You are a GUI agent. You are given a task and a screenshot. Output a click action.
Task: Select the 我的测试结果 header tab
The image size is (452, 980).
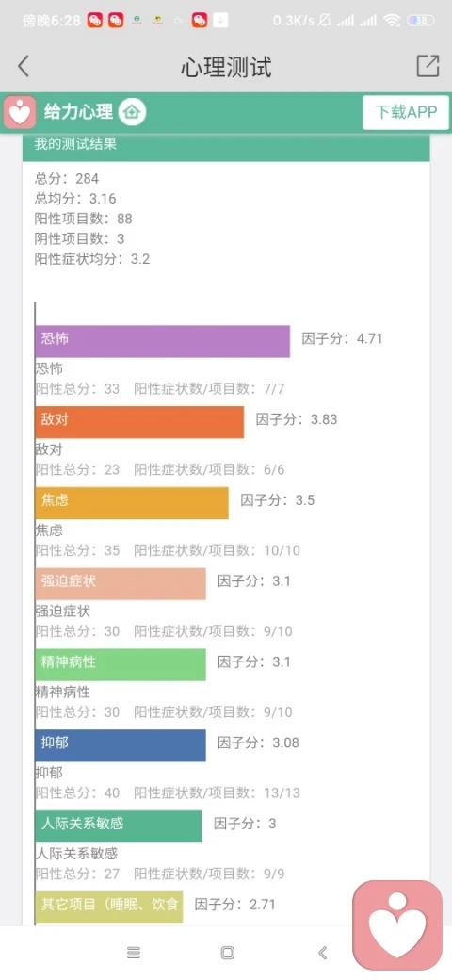[x=226, y=146]
